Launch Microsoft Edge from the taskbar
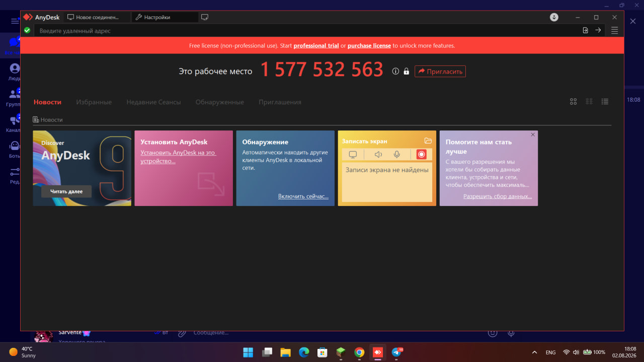644x362 pixels. click(304, 352)
